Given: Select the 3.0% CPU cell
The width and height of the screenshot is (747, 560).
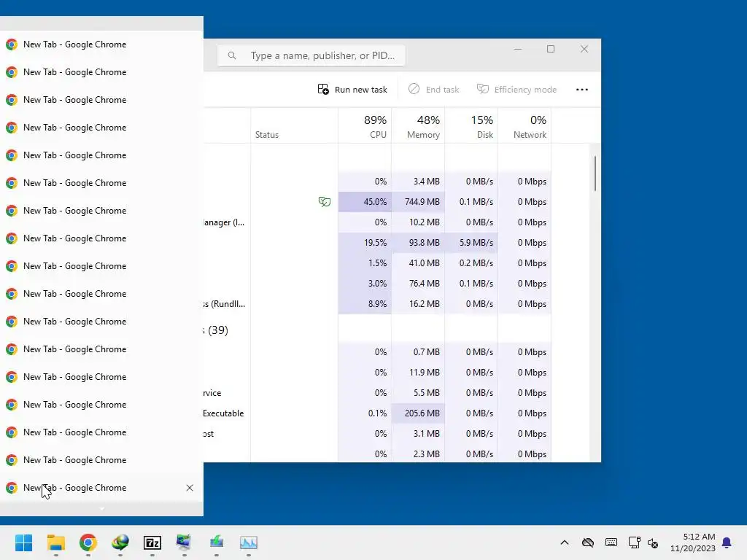Looking at the screenshot, I should coord(365,284).
